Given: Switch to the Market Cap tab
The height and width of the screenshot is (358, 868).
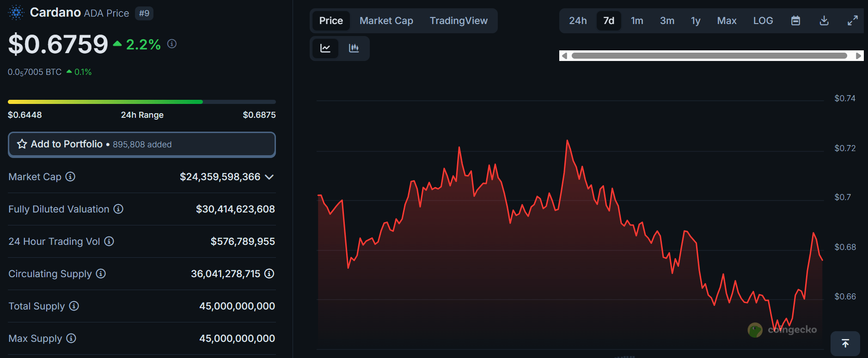Looking at the screenshot, I should tap(386, 21).
